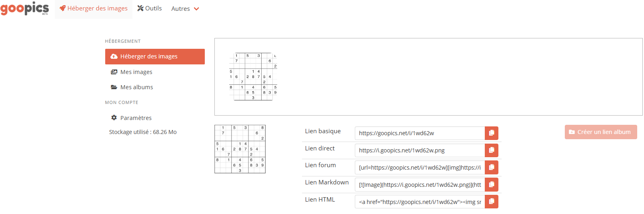The image size is (644, 214).
Task: Click the Mes albums folder icon
Action: [x=114, y=87]
